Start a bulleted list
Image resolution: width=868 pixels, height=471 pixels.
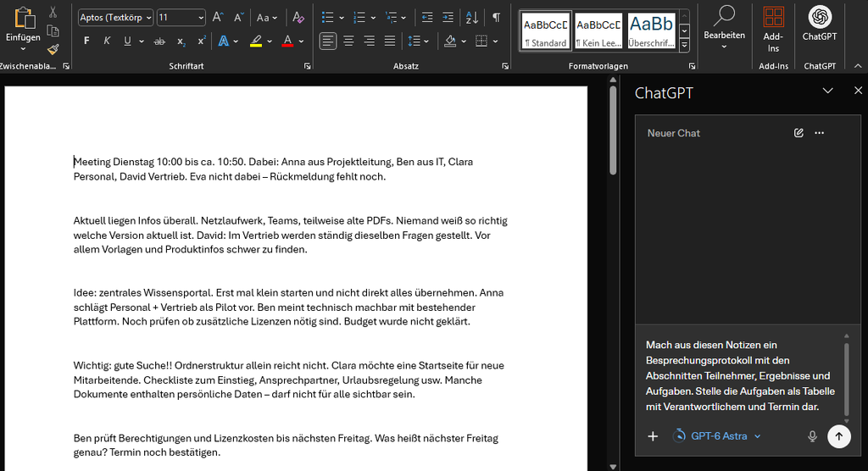pyautogui.click(x=328, y=18)
